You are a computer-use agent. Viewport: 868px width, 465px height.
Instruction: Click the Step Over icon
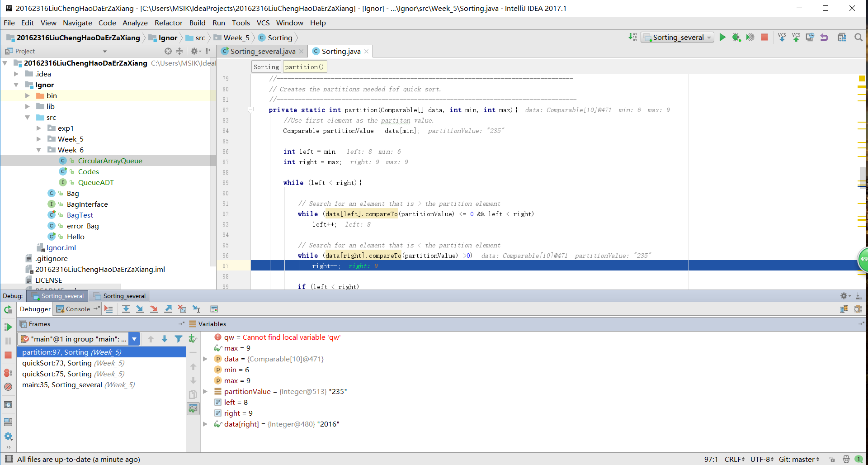pyautogui.click(x=126, y=309)
